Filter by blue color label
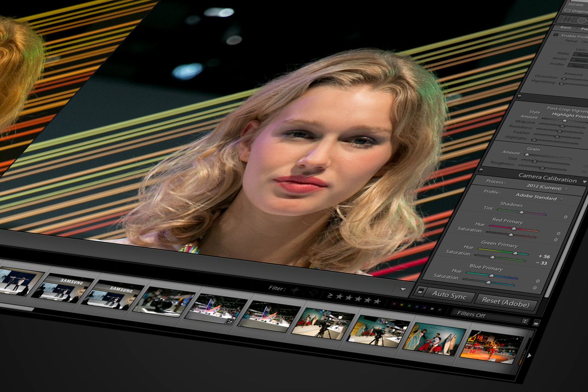 click(x=417, y=307)
